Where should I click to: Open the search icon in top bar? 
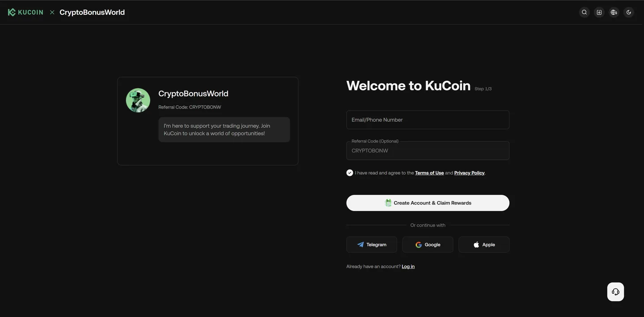coord(584,12)
